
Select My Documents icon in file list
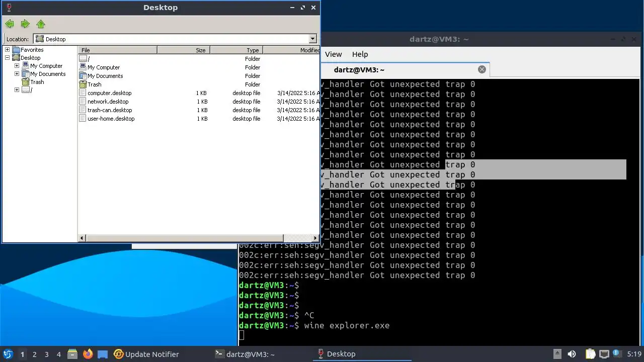tap(83, 75)
